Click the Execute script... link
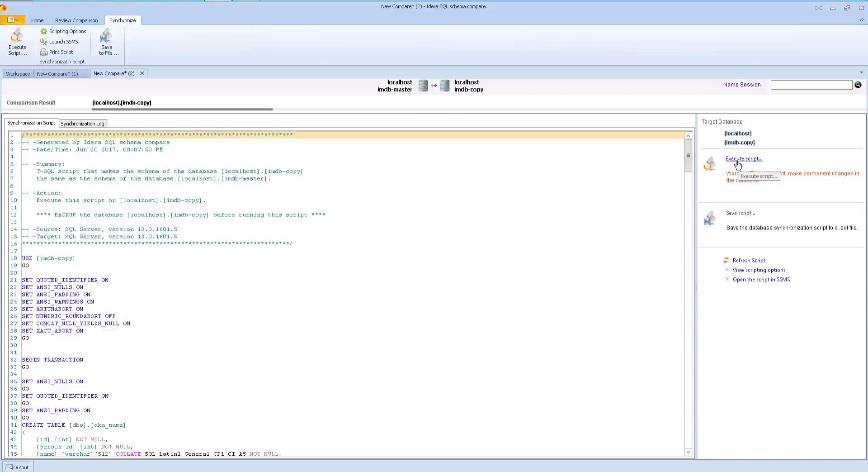Viewport: 868px width, 472px height. 744,159
